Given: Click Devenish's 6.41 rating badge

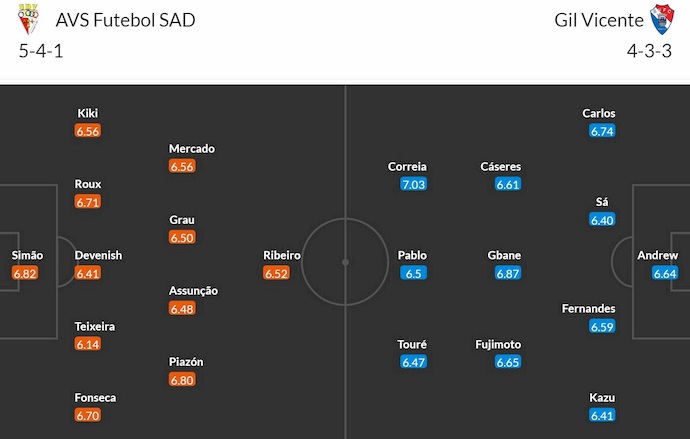Looking at the screenshot, I should [x=88, y=273].
